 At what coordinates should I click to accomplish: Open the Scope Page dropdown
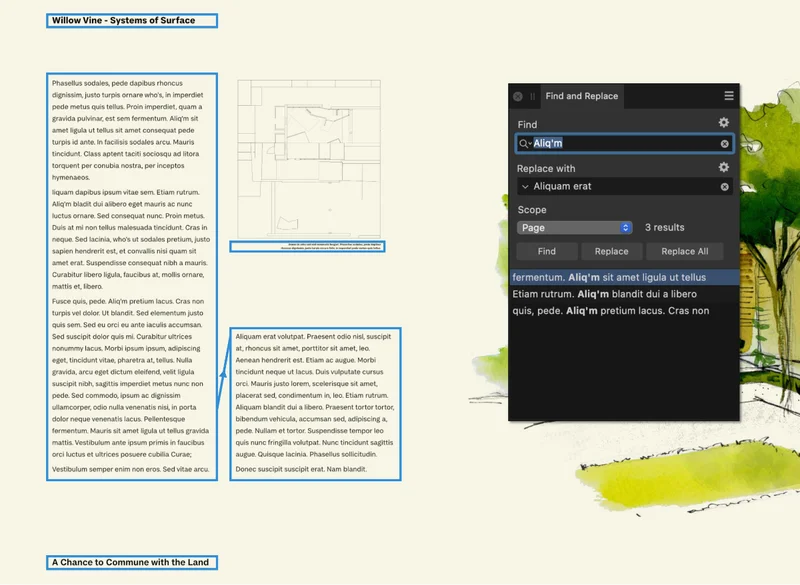pyautogui.click(x=574, y=227)
